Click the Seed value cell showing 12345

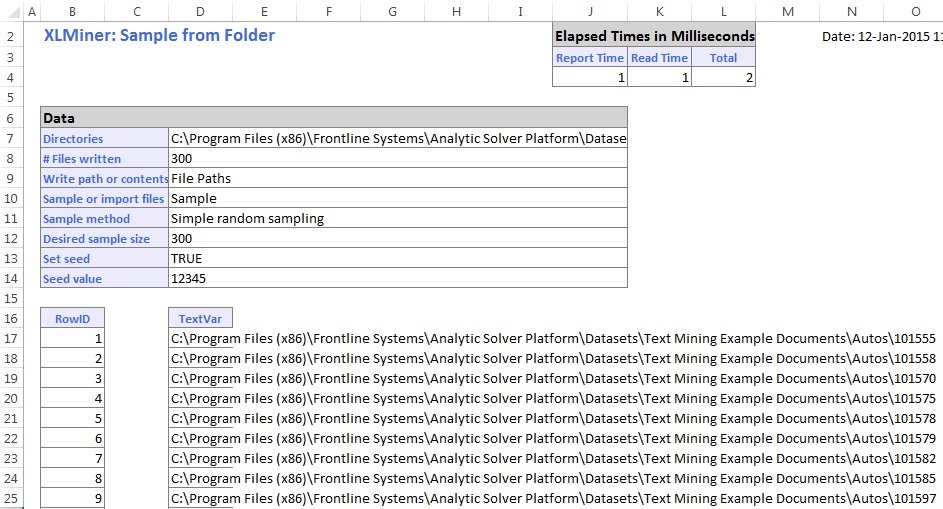398,279
